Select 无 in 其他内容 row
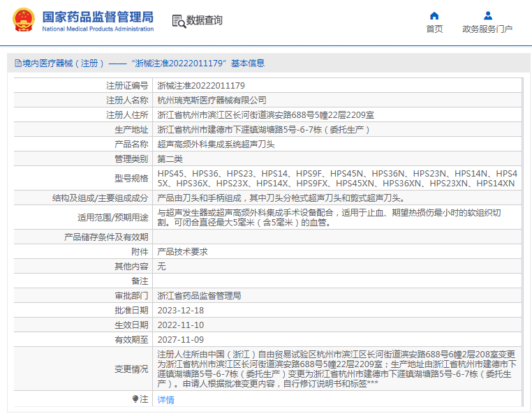Viewport: 532px width, 416px height. click(161, 267)
